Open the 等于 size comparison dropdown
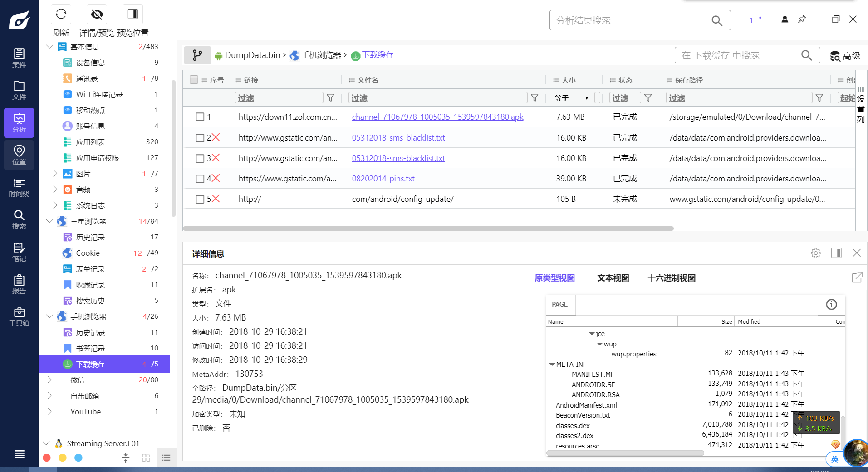 (572, 98)
